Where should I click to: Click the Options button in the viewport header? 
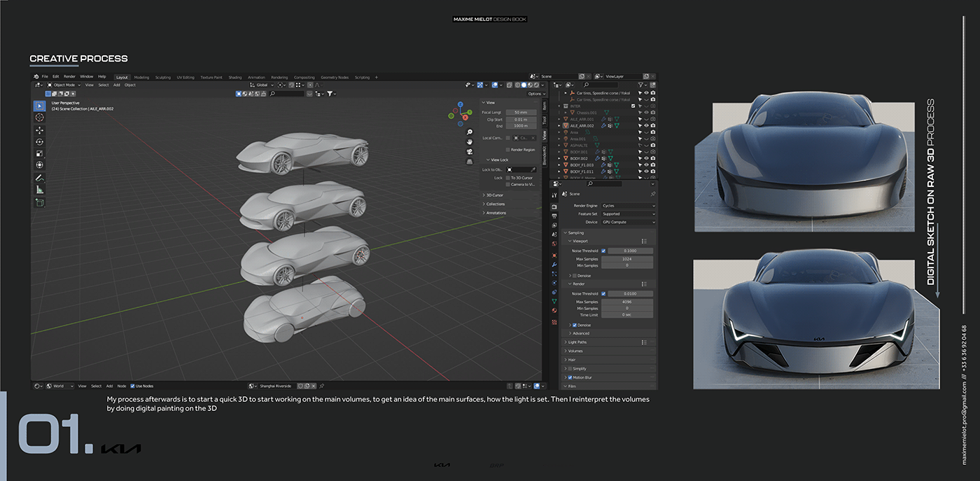pyautogui.click(x=533, y=93)
